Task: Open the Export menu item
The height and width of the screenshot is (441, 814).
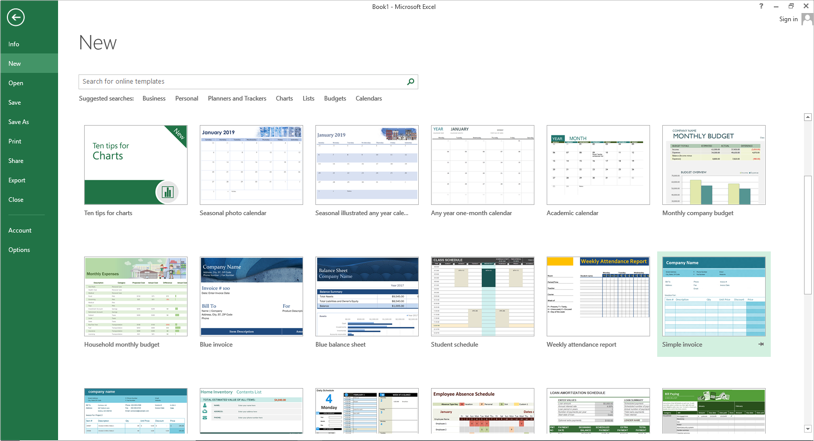Action: [x=17, y=180]
